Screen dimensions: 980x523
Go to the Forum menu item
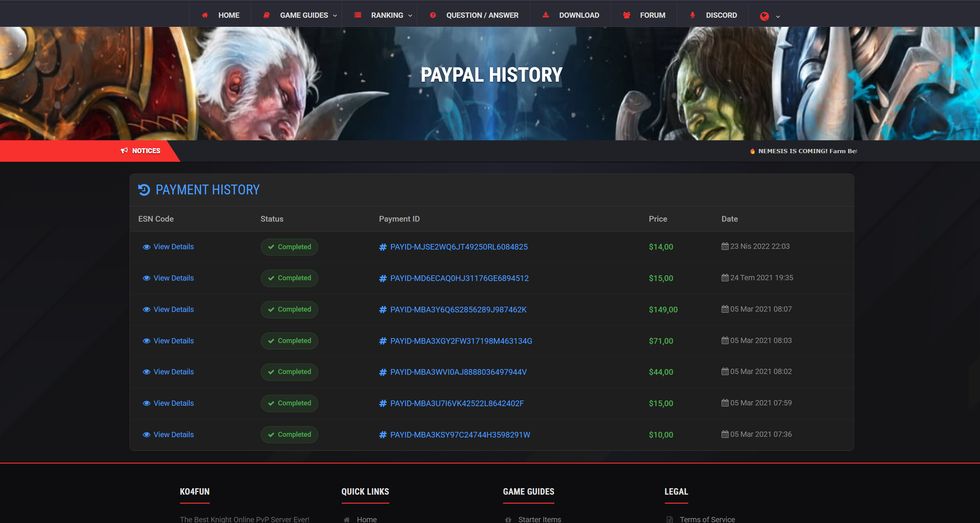coord(652,15)
